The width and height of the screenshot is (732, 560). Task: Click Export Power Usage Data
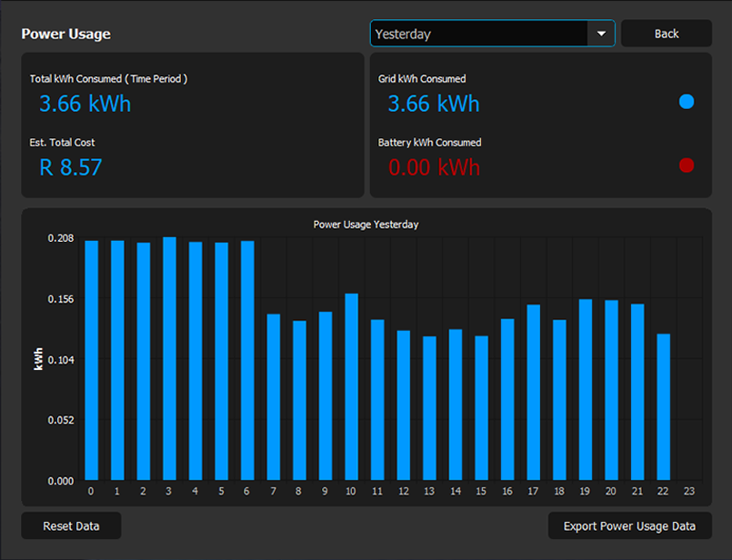pyautogui.click(x=630, y=525)
